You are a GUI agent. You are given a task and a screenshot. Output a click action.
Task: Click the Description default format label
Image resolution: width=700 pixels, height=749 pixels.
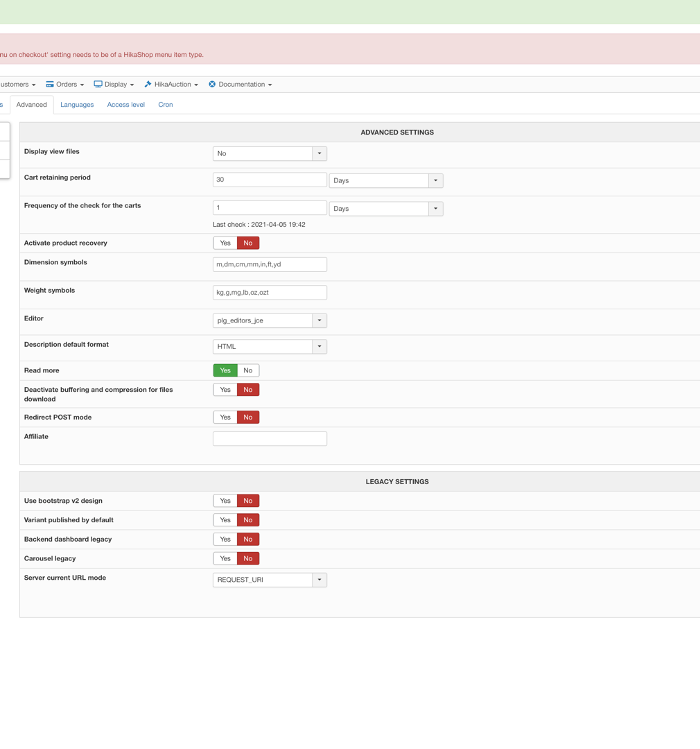point(67,345)
